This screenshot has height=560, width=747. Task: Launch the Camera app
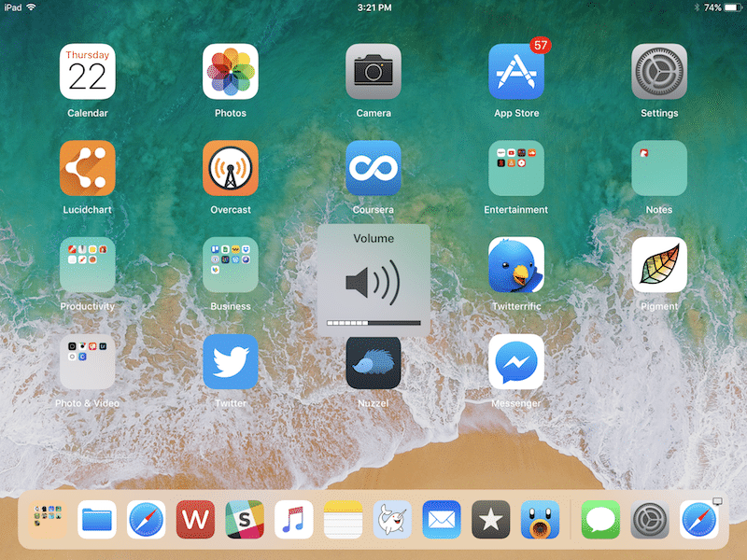coord(373,72)
